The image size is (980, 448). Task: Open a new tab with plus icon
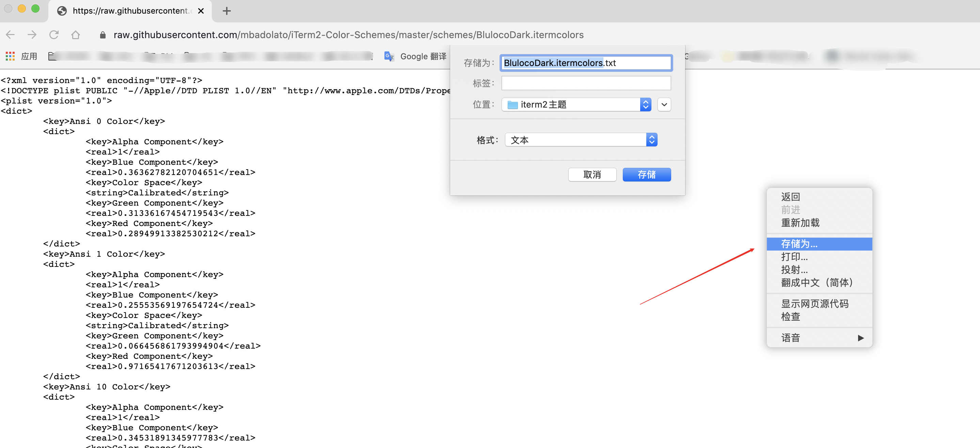(226, 11)
